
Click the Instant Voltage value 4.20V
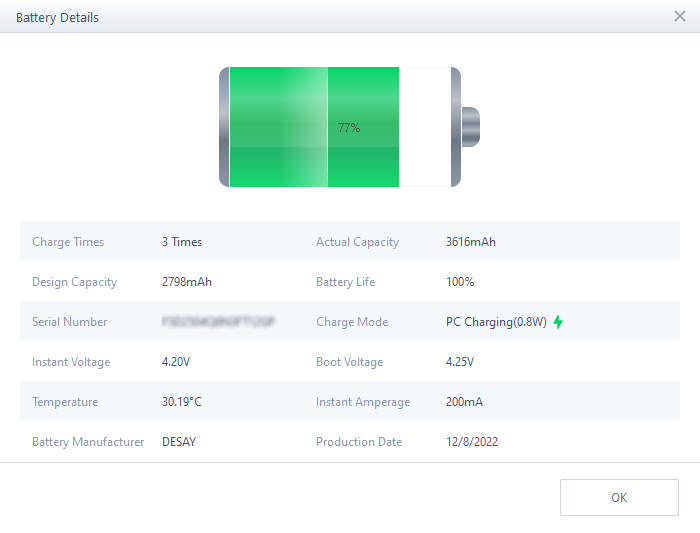point(177,362)
